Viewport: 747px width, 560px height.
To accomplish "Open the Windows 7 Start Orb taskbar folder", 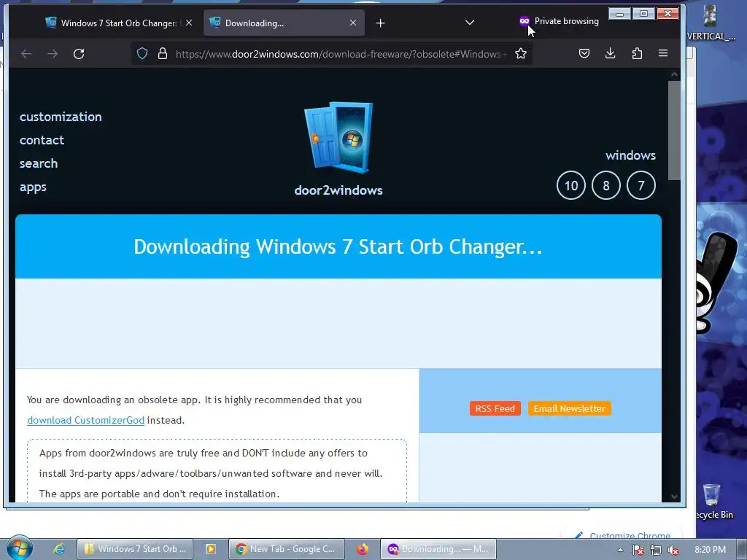I will pyautogui.click(x=135, y=549).
